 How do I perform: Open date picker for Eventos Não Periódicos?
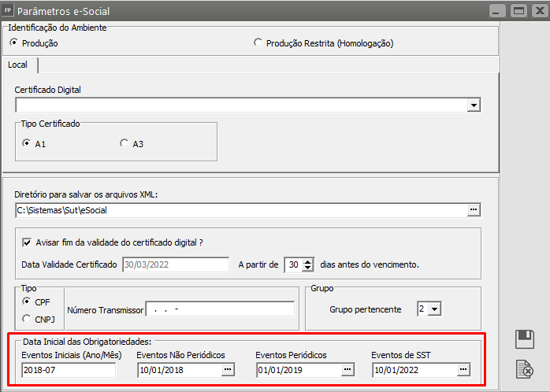[x=228, y=370]
